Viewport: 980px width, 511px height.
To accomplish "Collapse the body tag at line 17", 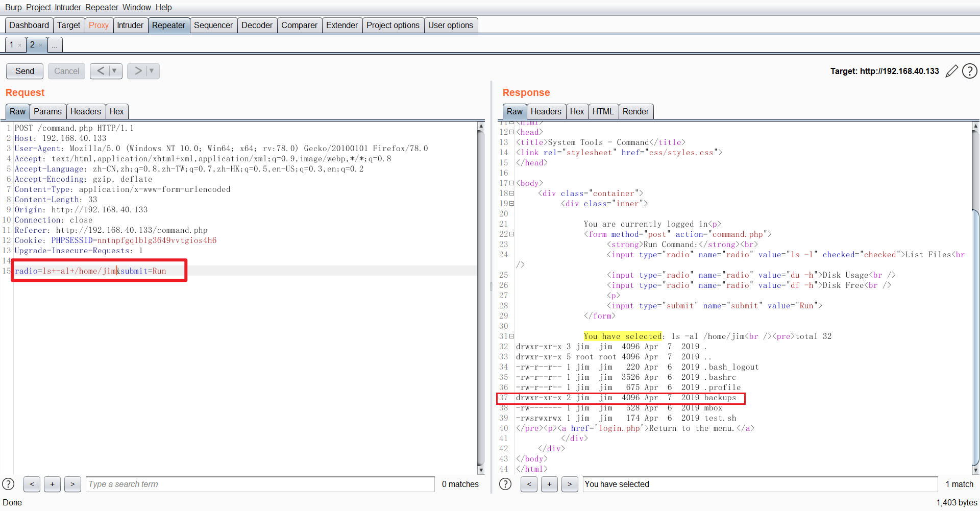I will click(x=512, y=183).
